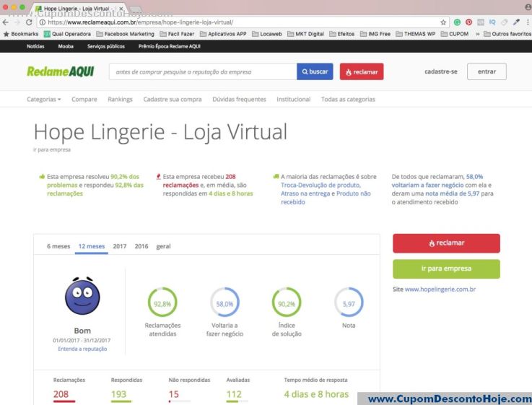This screenshot has height=405, width=532.
Task: Click green ir para empresa button
Action: (x=446, y=269)
